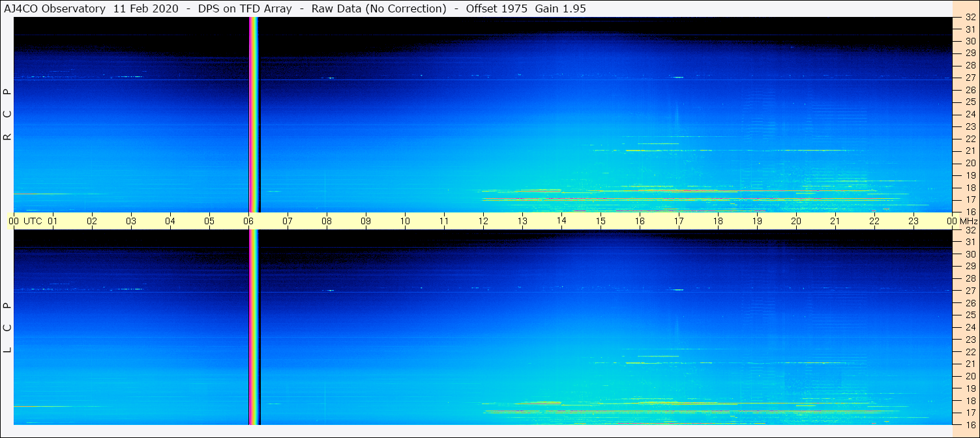Click the rainbow calibration stripe in the RCP panel

click(254, 114)
